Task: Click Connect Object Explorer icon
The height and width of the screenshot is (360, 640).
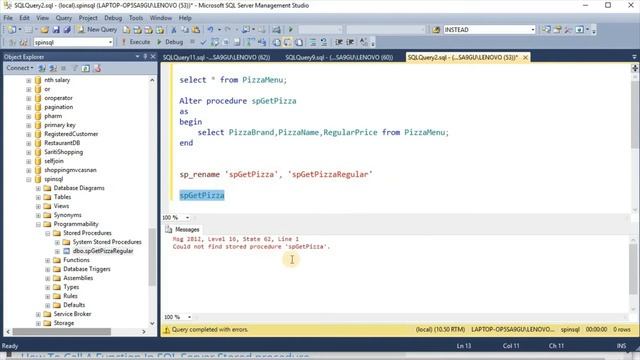Action: pos(42,68)
